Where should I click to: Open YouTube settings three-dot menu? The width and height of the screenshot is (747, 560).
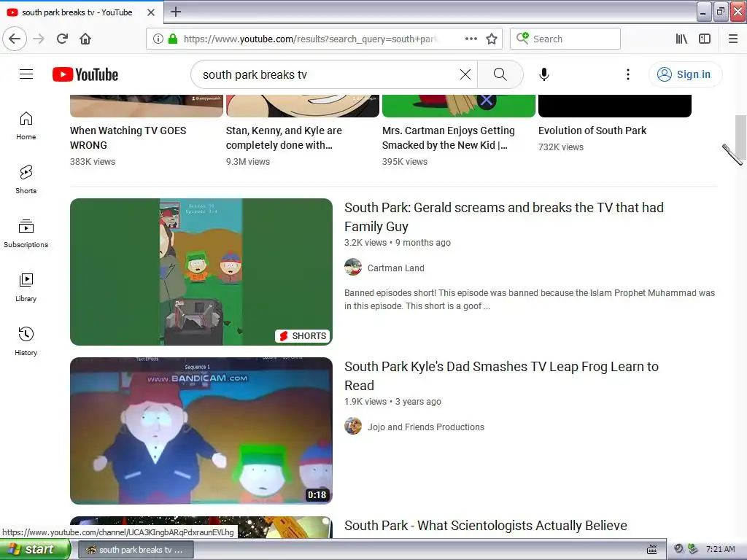tap(628, 75)
